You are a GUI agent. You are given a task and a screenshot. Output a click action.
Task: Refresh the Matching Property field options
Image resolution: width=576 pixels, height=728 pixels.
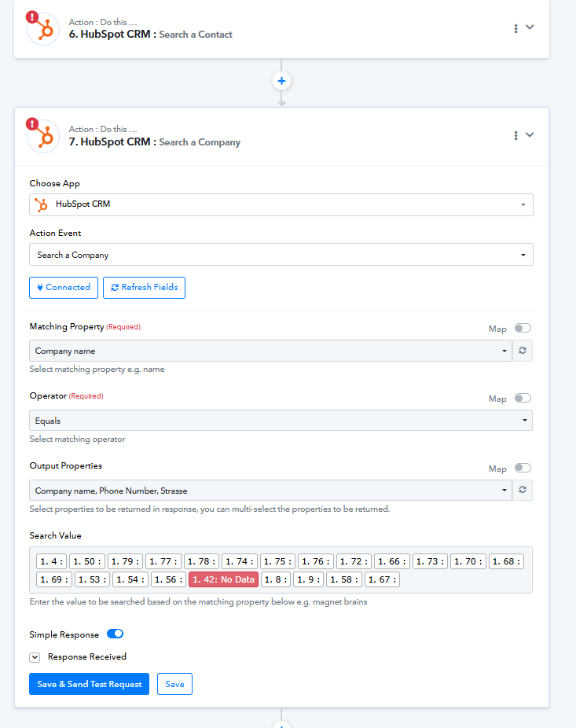click(522, 351)
